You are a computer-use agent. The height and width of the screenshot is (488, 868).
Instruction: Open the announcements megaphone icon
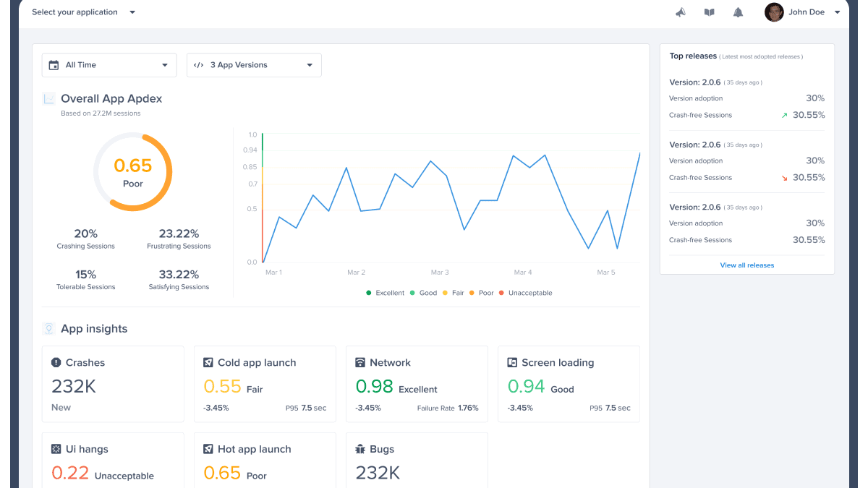pyautogui.click(x=681, y=12)
